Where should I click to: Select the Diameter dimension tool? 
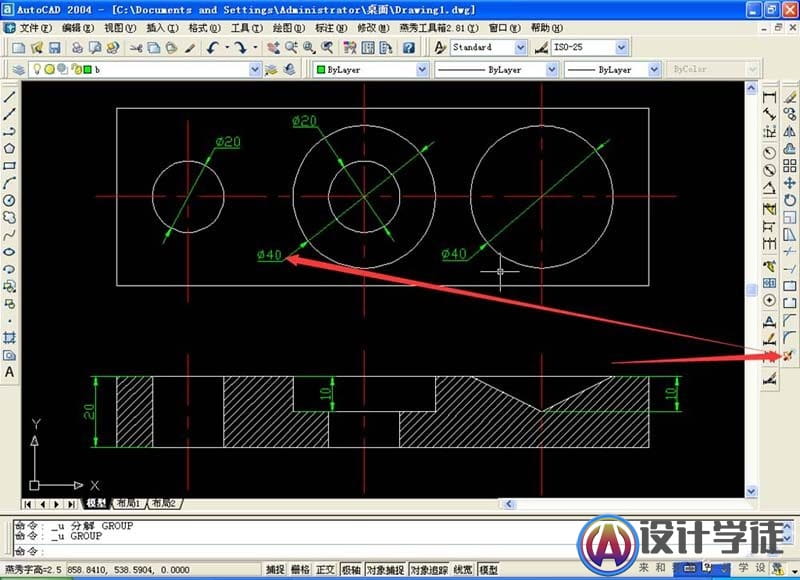(x=769, y=170)
